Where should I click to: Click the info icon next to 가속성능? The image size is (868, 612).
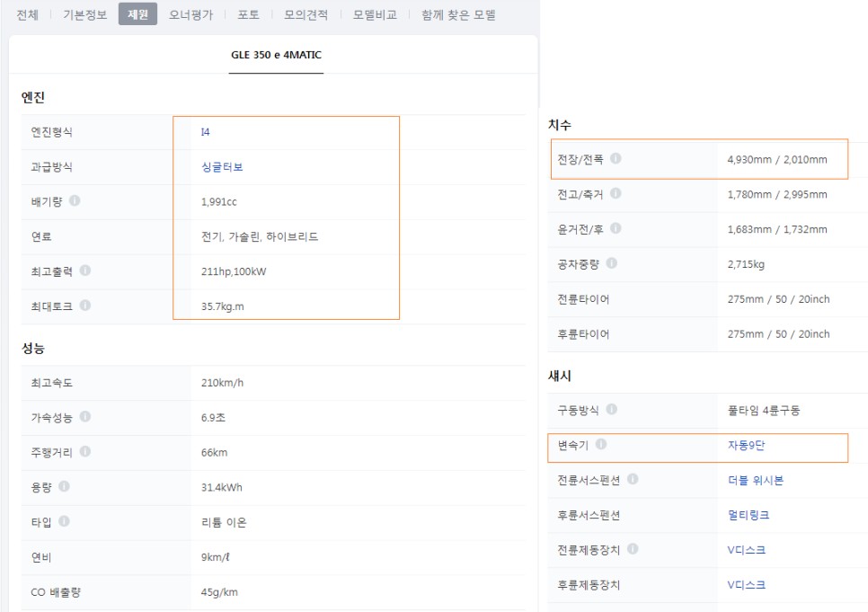click(x=85, y=416)
